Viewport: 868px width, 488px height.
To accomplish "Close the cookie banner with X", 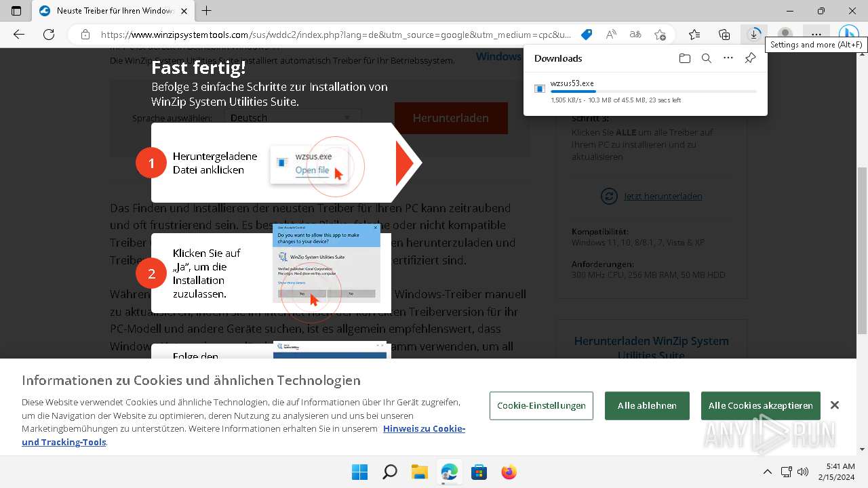I will (835, 405).
